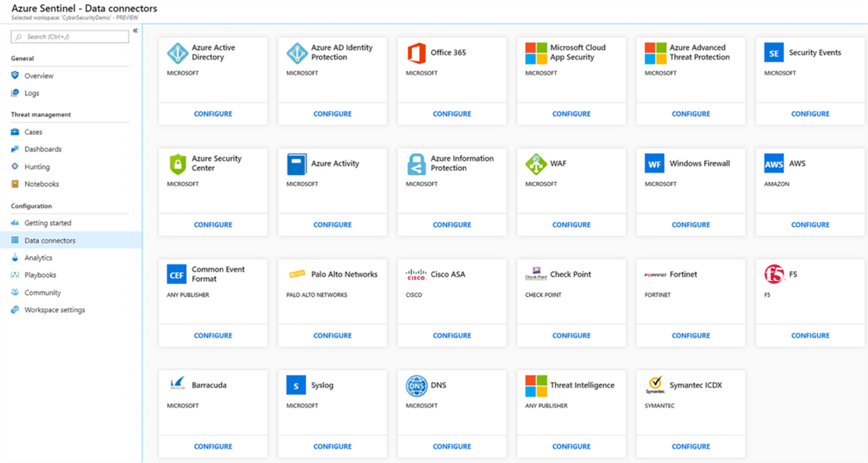This screenshot has width=868, height=463.
Task: Click the Windows Firewall WF icon
Action: (655, 164)
